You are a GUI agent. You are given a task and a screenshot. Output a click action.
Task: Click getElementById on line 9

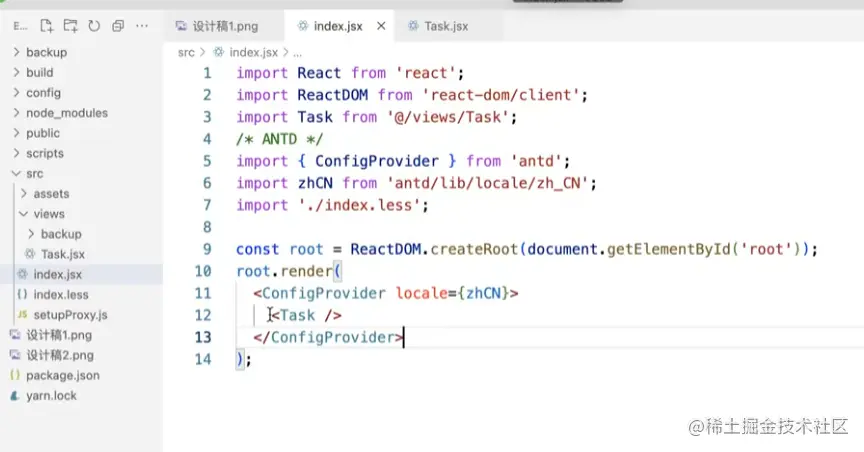click(668, 249)
